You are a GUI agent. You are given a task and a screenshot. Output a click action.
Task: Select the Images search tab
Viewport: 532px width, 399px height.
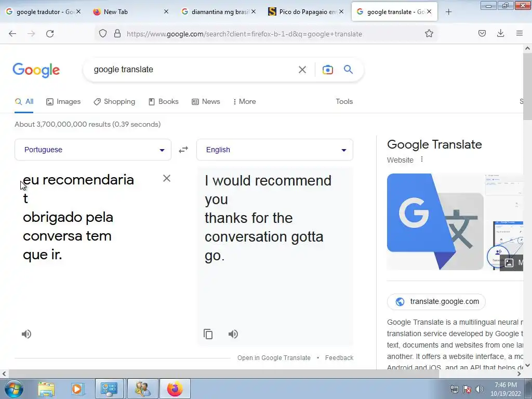tap(63, 101)
